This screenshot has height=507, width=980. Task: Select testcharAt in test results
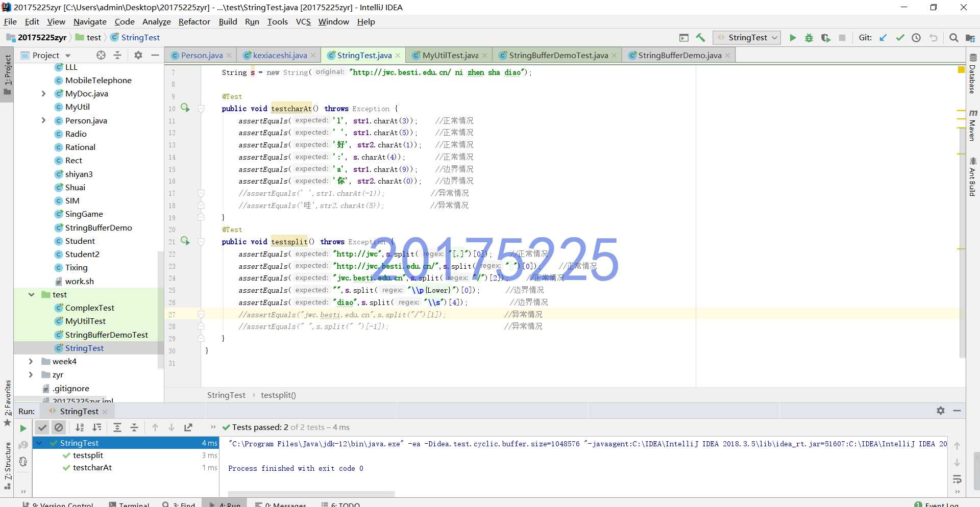click(92, 468)
